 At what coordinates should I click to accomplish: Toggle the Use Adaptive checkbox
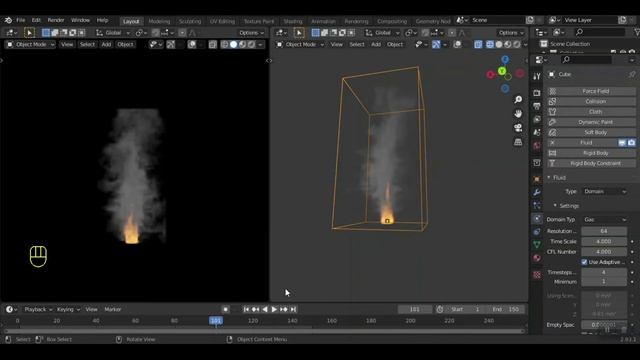(584, 262)
